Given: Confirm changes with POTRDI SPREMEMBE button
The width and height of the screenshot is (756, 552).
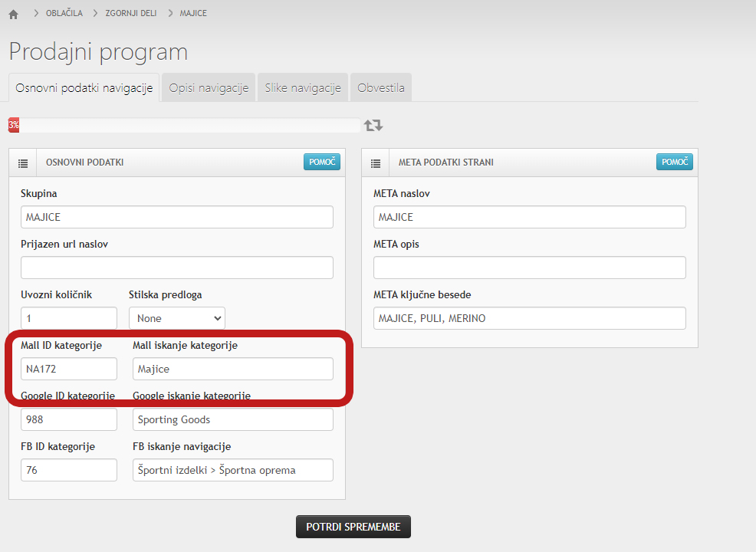Looking at the screenshot, I should tap(353, 527).
